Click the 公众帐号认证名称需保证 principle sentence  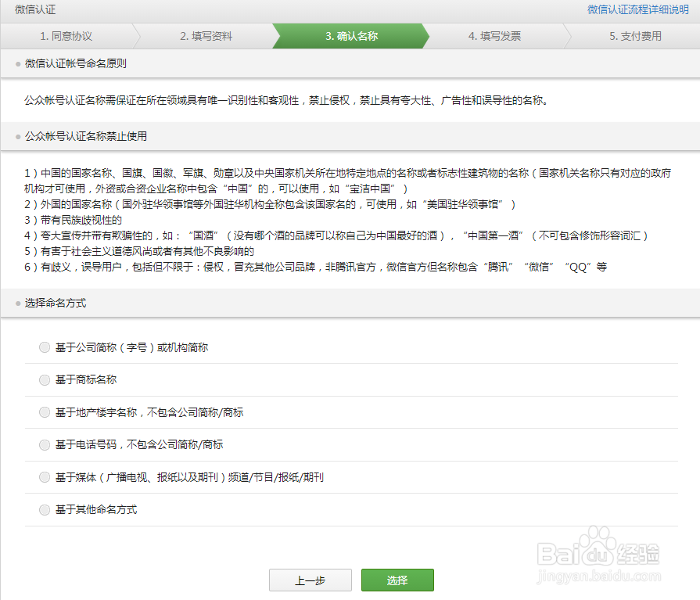286,100
